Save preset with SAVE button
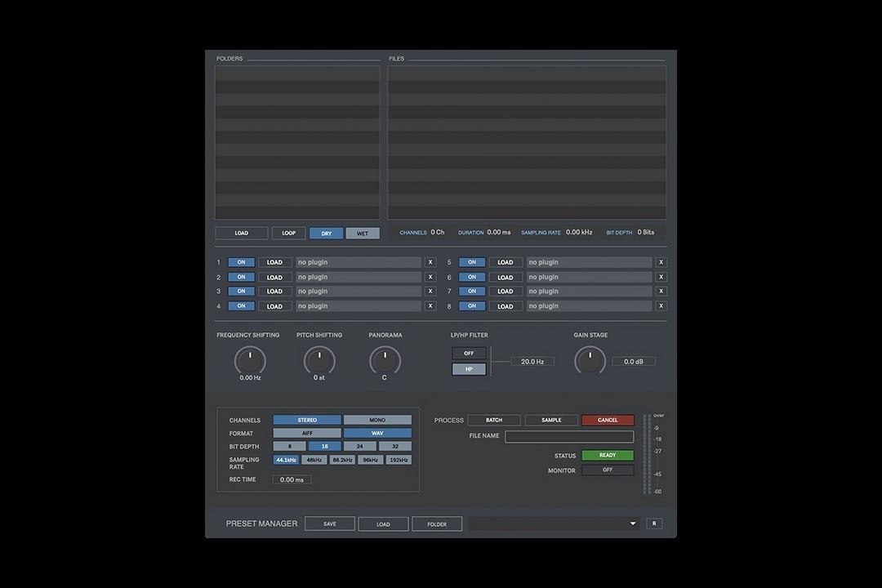 330,523
